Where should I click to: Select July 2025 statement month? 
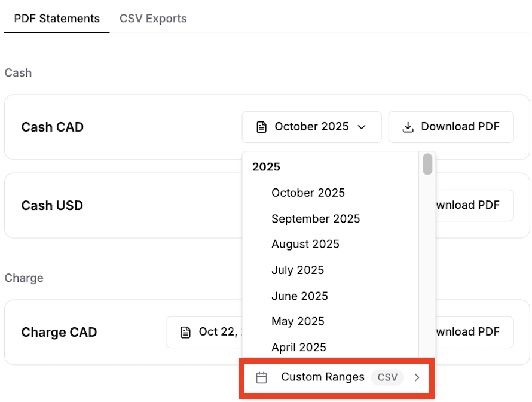point(297,270)
